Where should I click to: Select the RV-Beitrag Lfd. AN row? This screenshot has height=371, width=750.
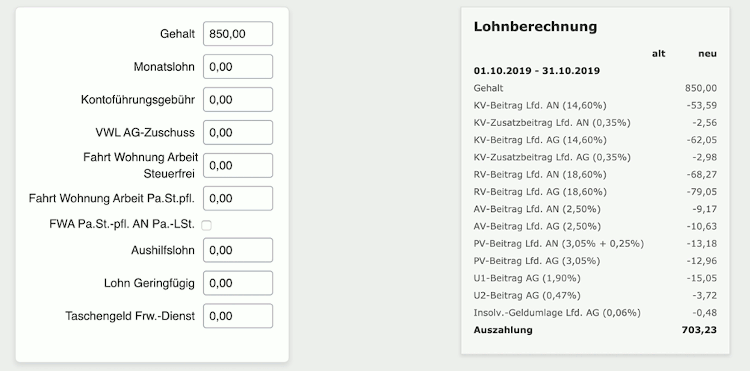coord(595,175)
